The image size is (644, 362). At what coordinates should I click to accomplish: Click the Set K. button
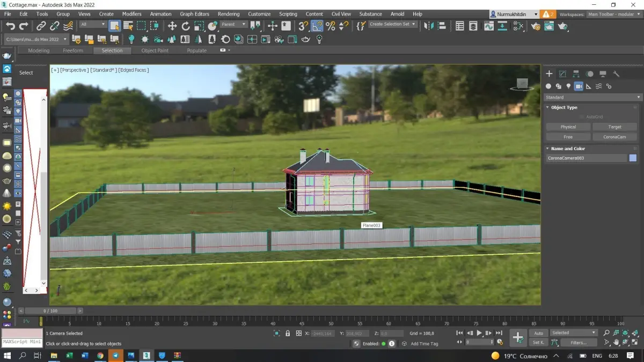538,342
